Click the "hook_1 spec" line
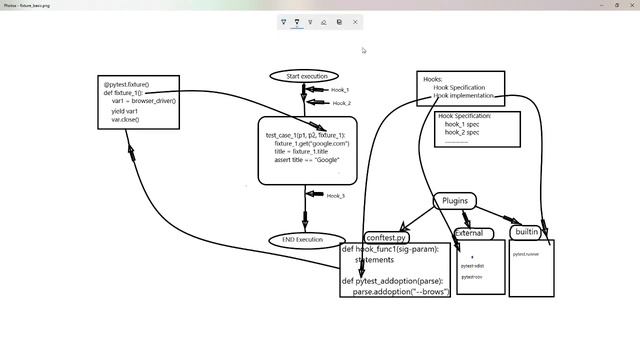640x360 pixels. click(462, 124)
